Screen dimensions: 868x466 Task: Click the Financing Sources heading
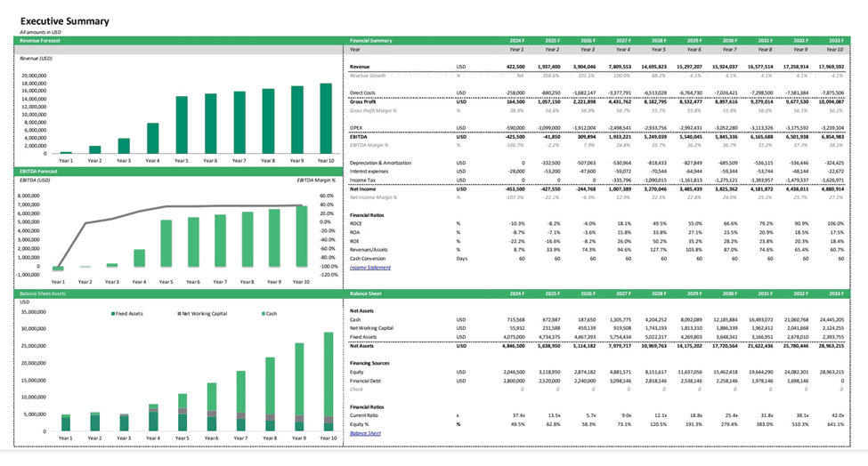tap(369, 363)
